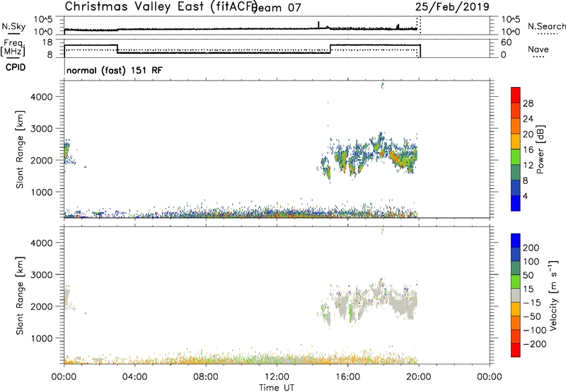Click the "-50" label on the Velocity scale
The width and height of the screenshot is (566, 392).
pos(532,317)
